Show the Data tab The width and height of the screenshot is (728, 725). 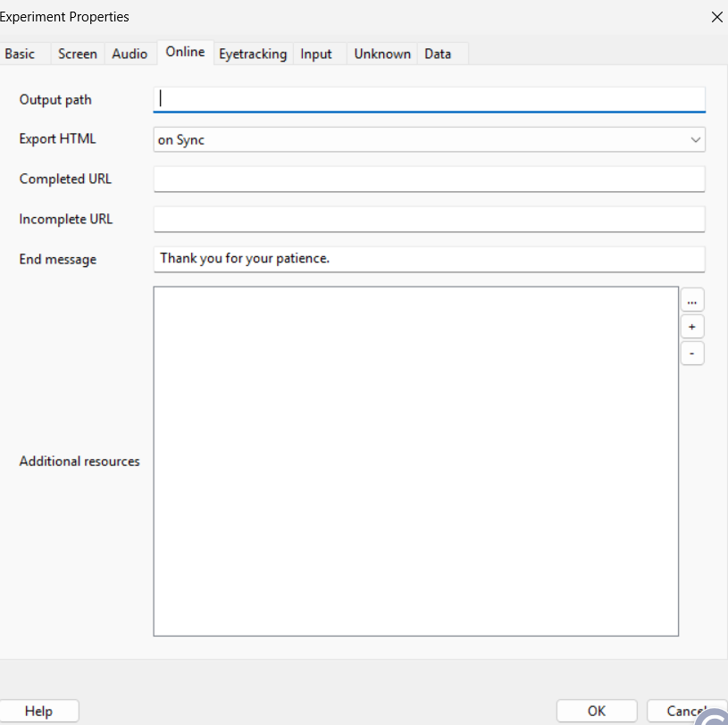(x=438, y=54)
